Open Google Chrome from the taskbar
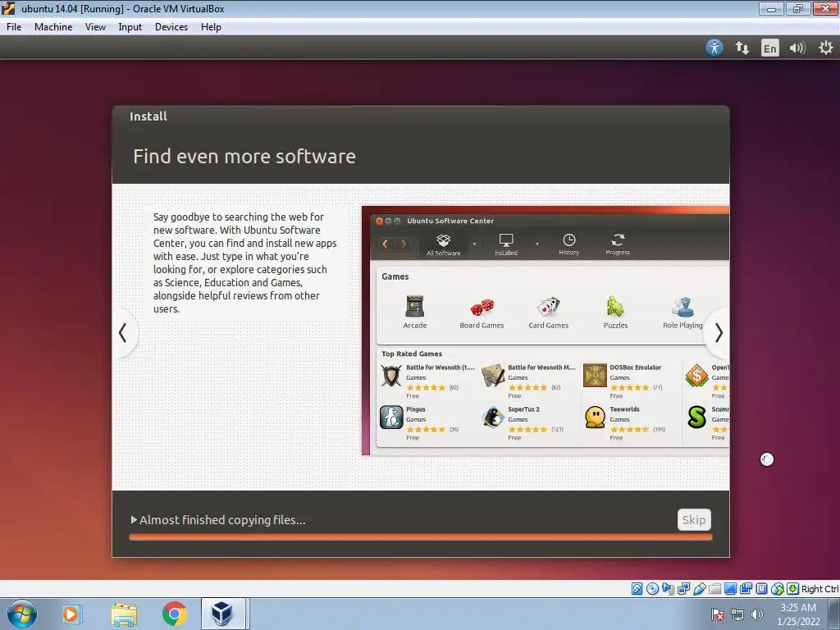 174,614
